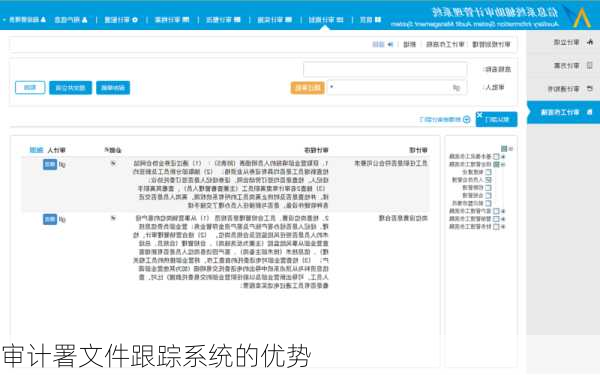Screen dimensions: 600x375
Task: Open the 审计实施 top navigation menu
Action: (x=274, y=20)
